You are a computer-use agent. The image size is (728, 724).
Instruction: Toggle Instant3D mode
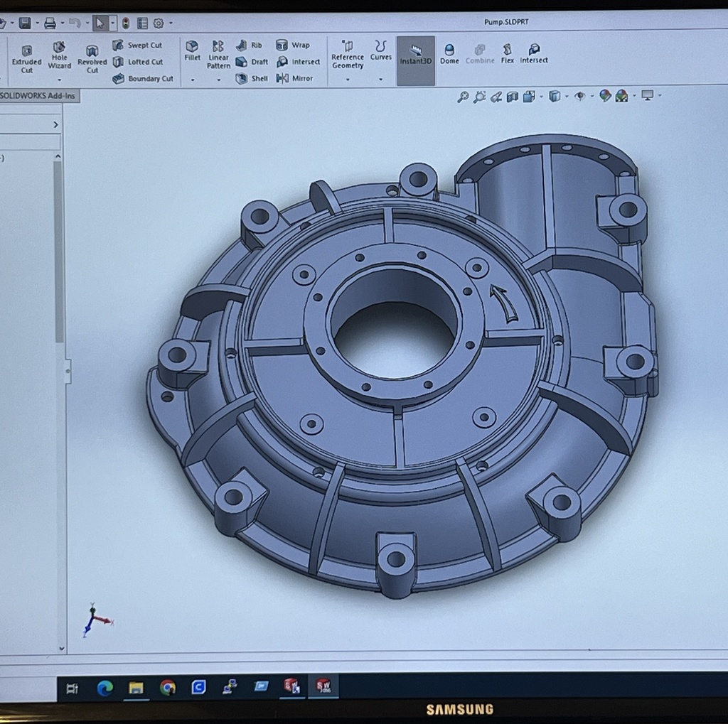coord(416,55)
